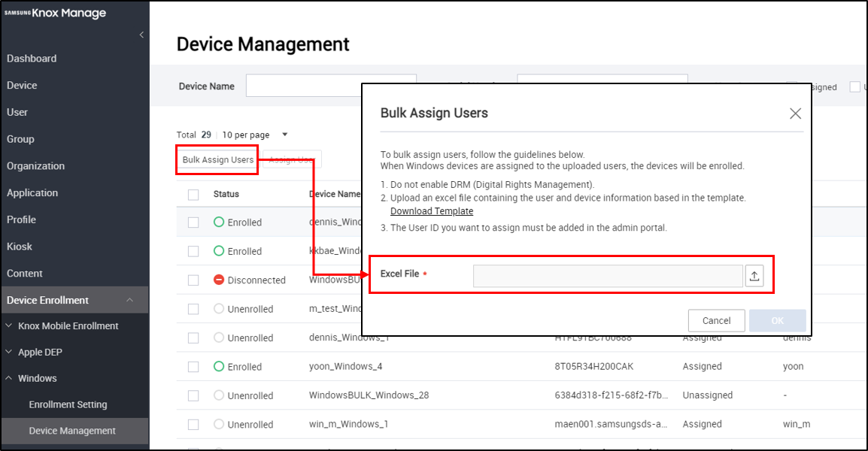This screenshot has height=451, width=868.
Task: Select Enrollment Setting under Windows
Action: (x=68, y=404)
